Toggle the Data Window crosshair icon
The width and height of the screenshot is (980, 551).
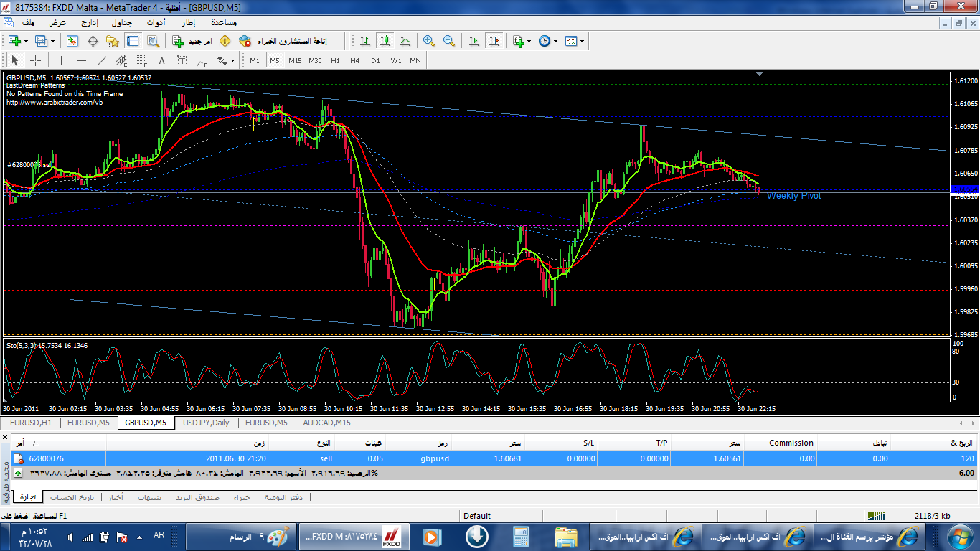(x=93, y=41)
